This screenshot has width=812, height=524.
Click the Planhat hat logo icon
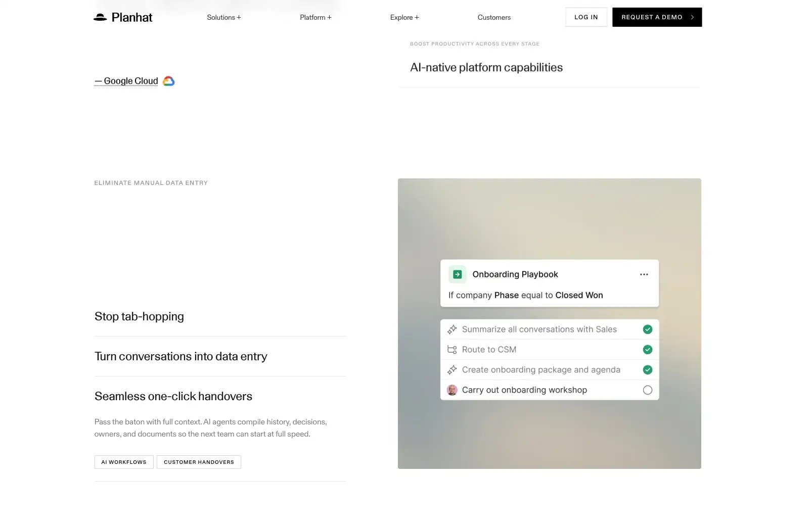click(x=100, y=17)
